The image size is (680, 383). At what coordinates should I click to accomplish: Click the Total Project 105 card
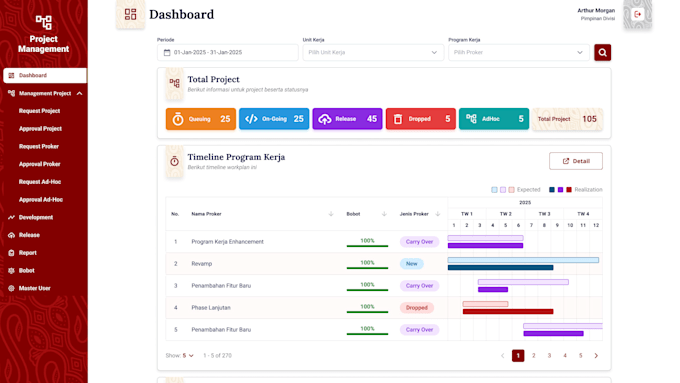567,119
